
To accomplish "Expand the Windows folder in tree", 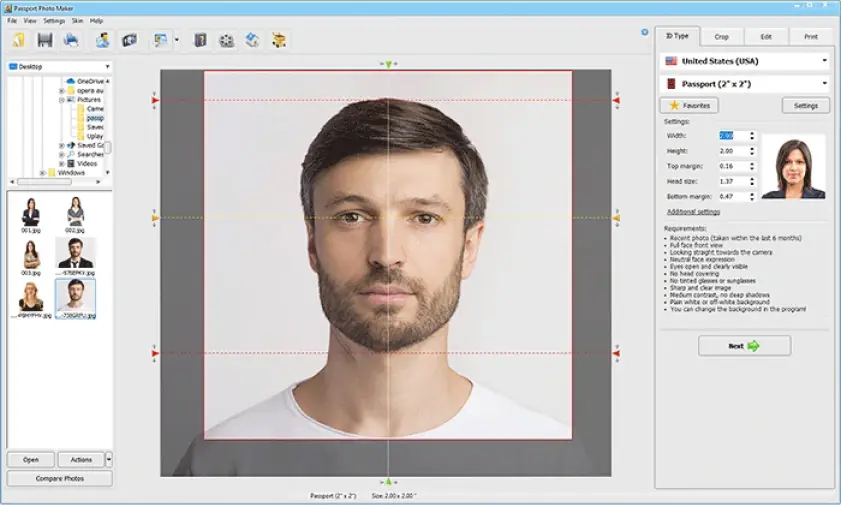I will [x=42, y=172].
